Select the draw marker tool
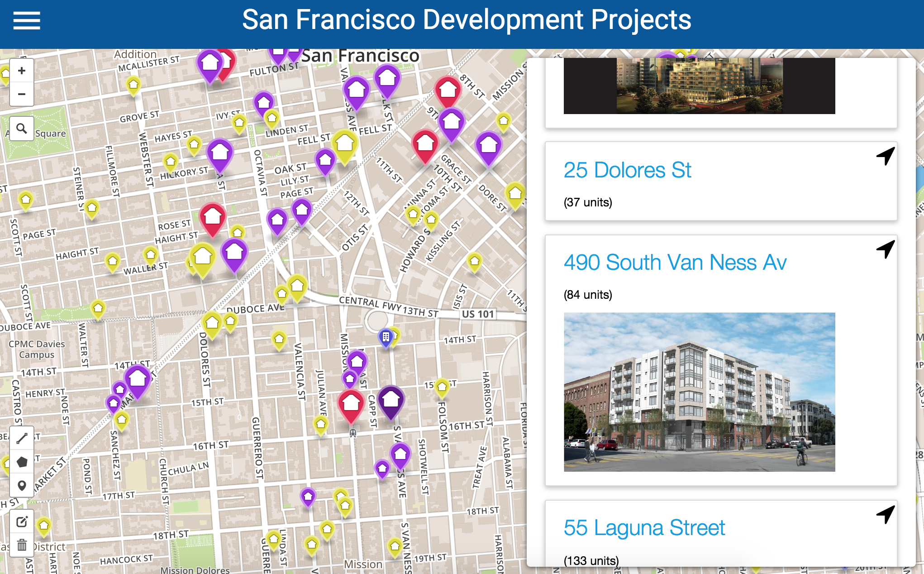 point(22,485)
